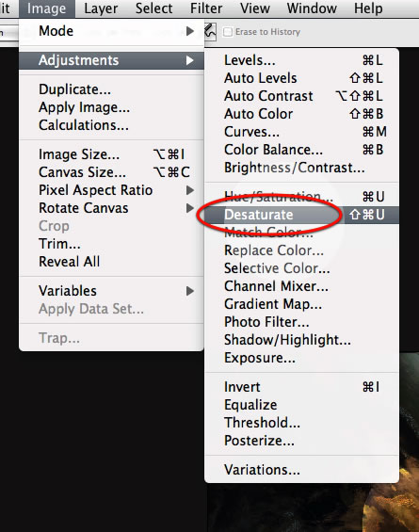The height and width of the screenshot is (532, 419).
Task: Open Color Balance... adjustment
Action: (301, 150)
